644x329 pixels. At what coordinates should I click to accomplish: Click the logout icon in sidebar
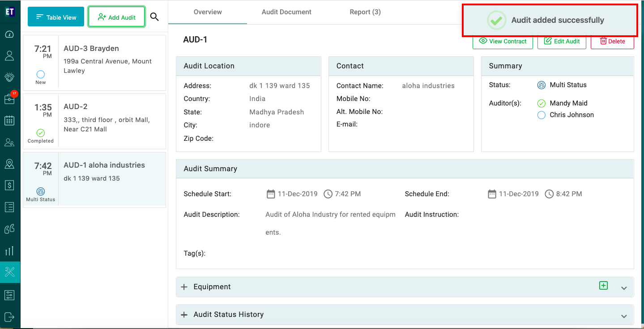tap(9, 317)
